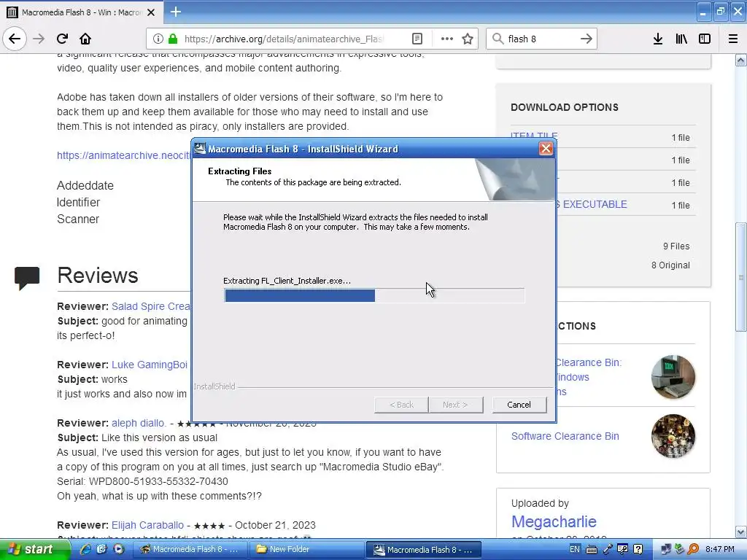Click the green secure-connection padlock
Screen dimensions: 747x560
(x=173, y=39)
